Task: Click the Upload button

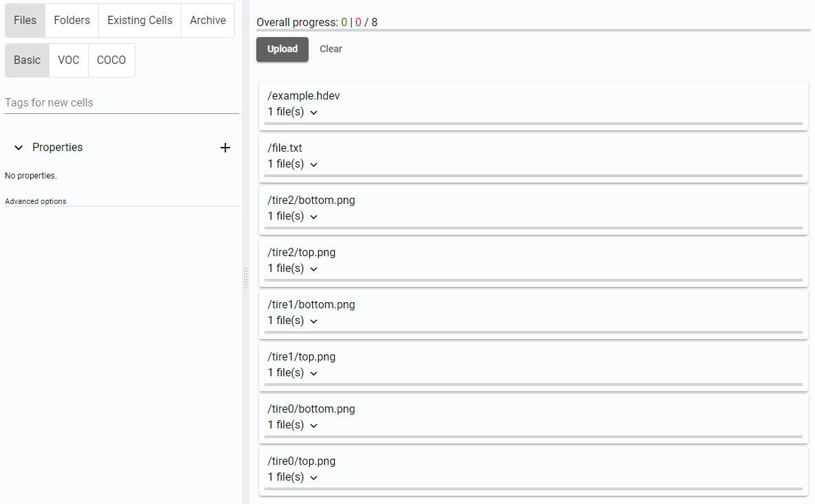Action: click(x=282, y=49)
